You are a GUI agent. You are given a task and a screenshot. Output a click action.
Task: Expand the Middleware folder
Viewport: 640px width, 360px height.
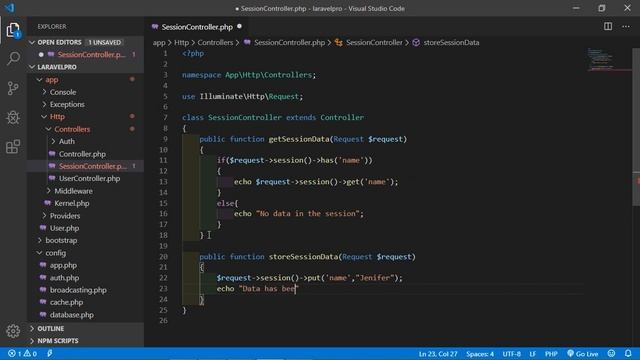49,191
